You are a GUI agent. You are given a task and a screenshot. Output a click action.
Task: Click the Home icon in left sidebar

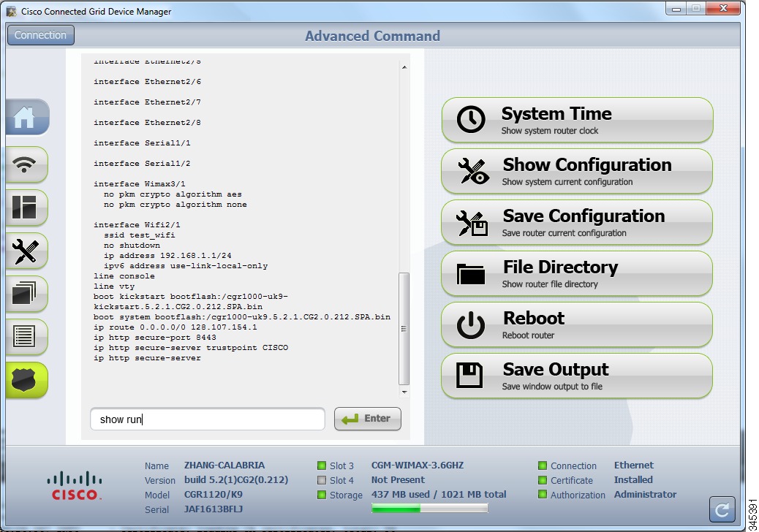(26, 118)
